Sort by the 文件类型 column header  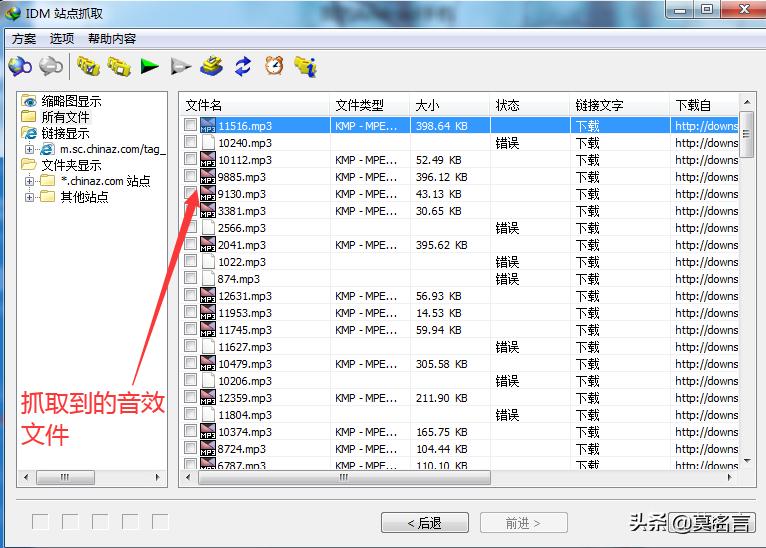370,105
